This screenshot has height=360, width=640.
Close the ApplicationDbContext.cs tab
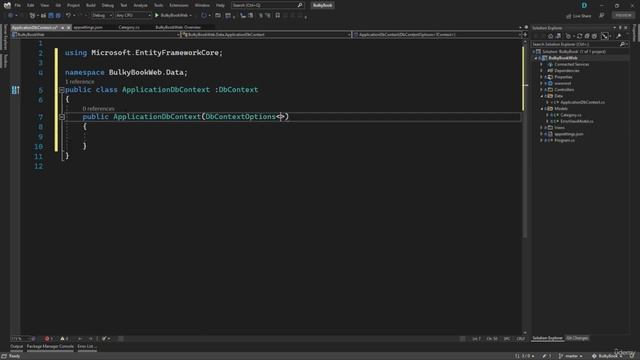point(69,27)
